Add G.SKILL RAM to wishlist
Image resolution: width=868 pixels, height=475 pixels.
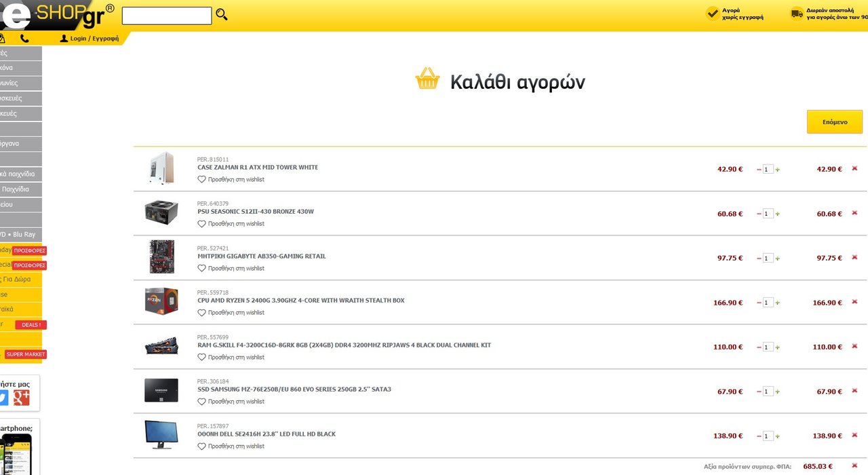(x=231, y=358)
